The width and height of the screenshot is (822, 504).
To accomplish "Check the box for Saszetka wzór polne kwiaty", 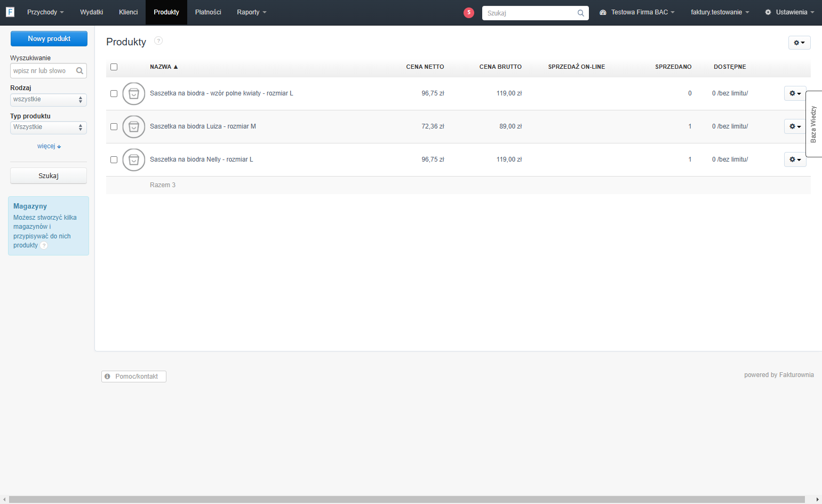I will tap(114, 93).
